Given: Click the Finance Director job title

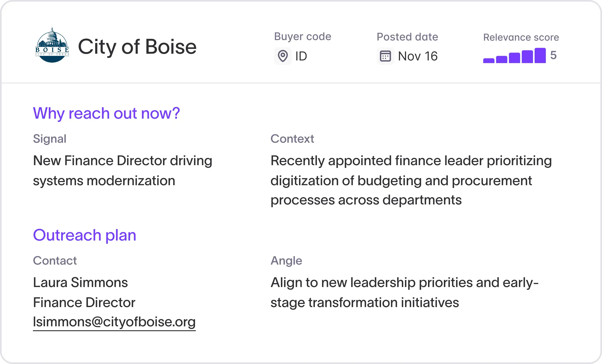Looking at the screenshot, I should coord(84,302).
